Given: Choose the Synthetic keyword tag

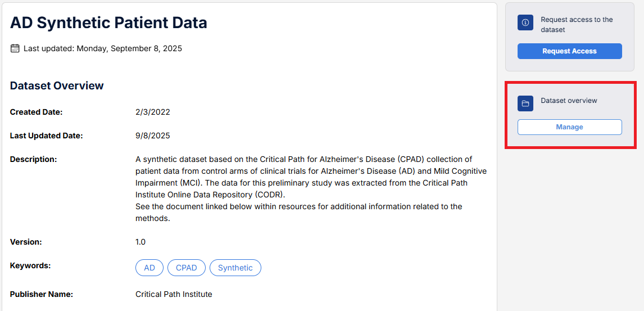Looking at the screenshot, I should [235, 268].
